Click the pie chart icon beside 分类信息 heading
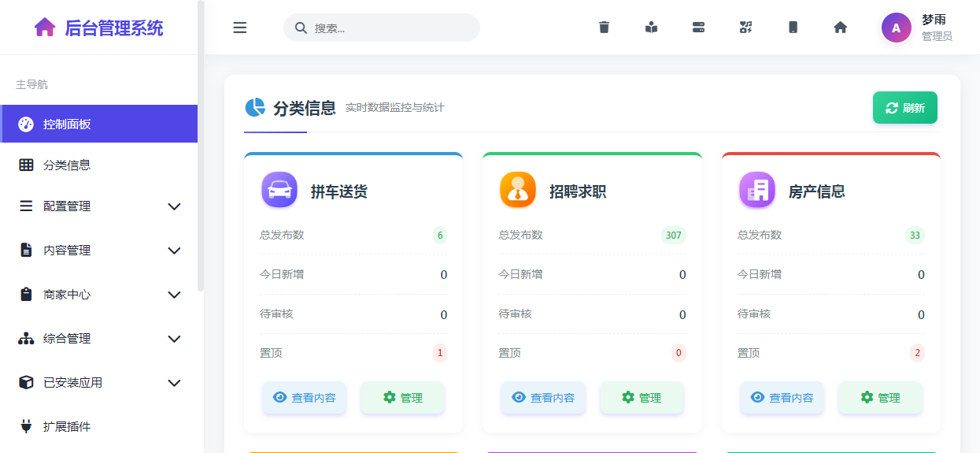Viewport: 980px width, 453px height. (255, 107)
